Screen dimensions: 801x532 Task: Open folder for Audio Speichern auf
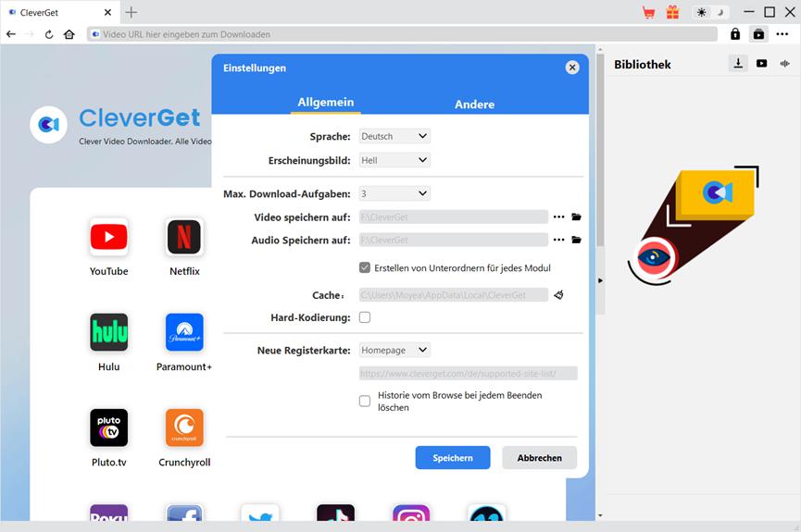click(x=576, y=241)
